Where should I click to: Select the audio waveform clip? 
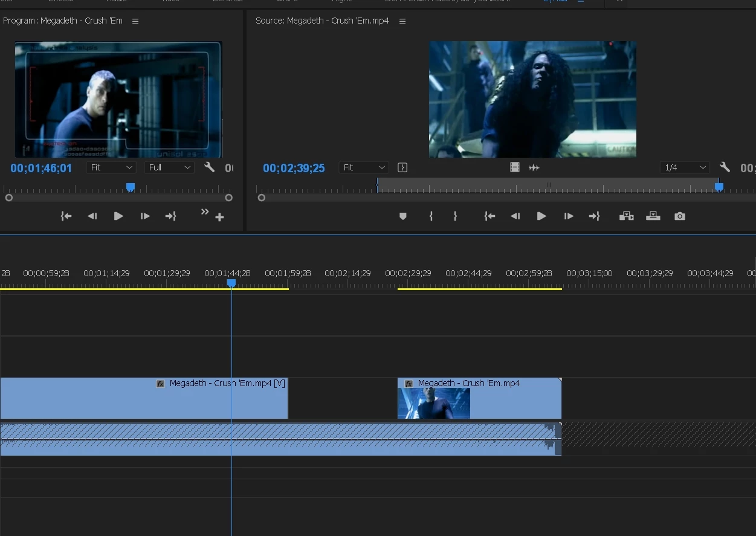tap(281, 439)
